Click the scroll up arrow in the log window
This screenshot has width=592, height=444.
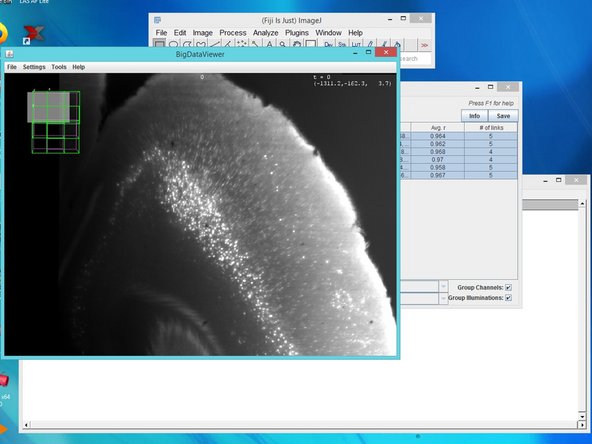(x=582, y=204)
